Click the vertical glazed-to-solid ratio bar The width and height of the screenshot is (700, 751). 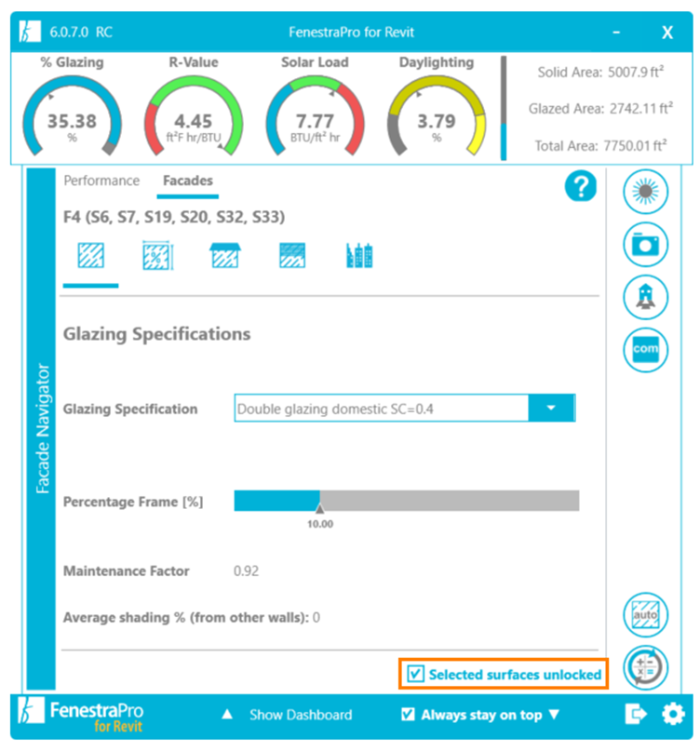504,108
